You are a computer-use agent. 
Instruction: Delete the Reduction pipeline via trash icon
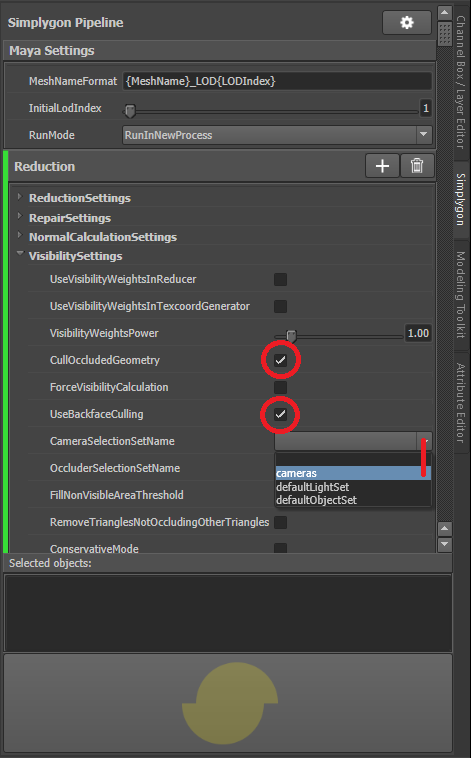click(x=417, y=166)
